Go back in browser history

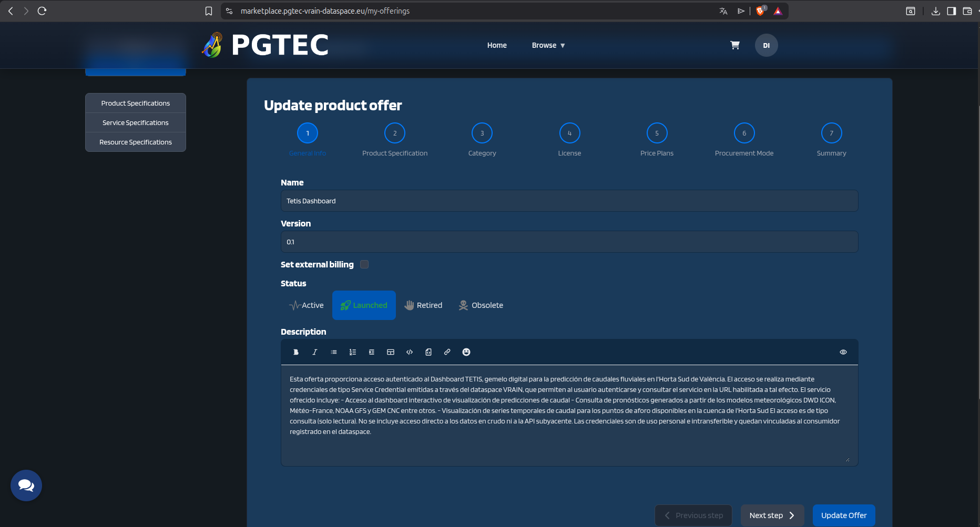(11, 11)
